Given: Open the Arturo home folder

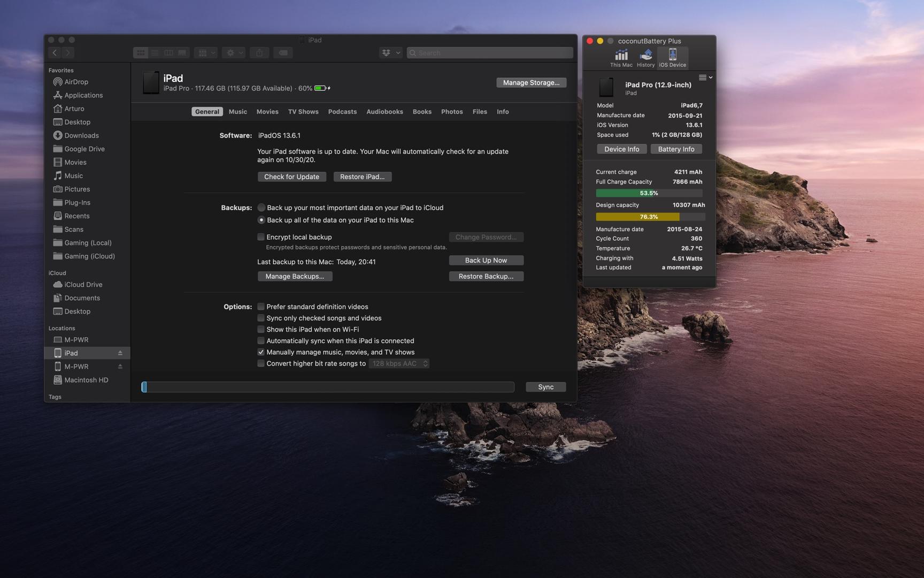Looking at the screenshot, I should coord(74,109).
